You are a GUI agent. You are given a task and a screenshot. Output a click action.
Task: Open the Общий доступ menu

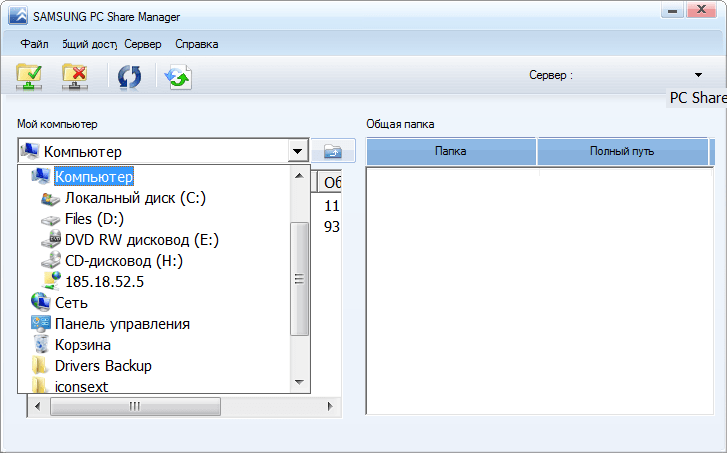point(89,44)
